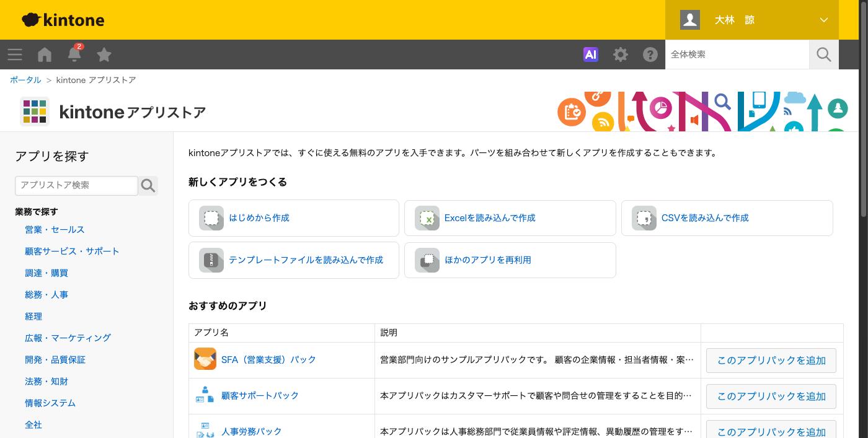Open 顧客サポートパック link
Viewport: 868px width, 438px height.
click(260, 395)
